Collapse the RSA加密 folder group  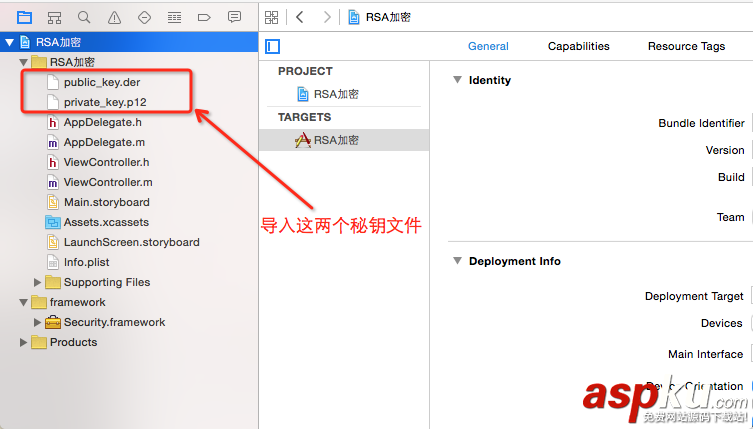point(23,62)
